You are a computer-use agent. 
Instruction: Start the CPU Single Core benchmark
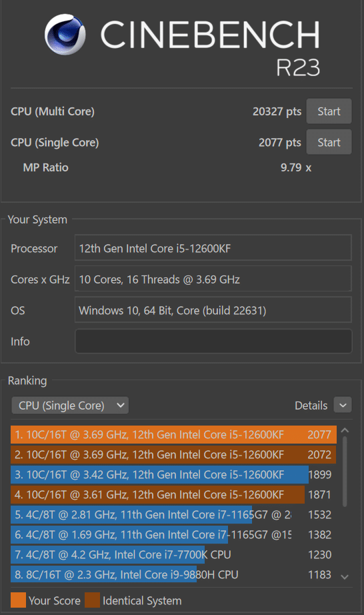coord(329,142)
